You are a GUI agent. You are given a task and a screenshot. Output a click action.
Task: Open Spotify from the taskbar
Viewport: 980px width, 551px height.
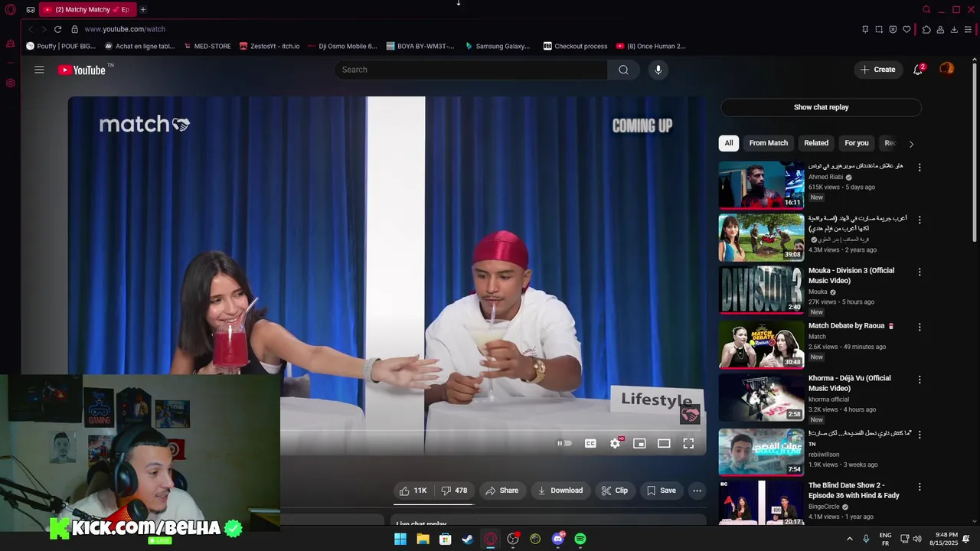click(580, 539)
